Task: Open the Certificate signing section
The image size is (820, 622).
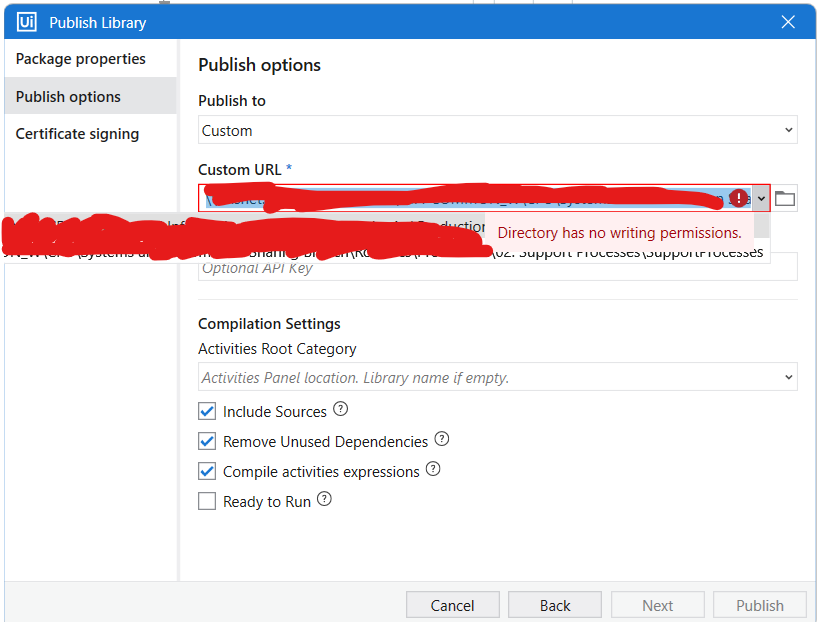Action: (x=77, y=133)
